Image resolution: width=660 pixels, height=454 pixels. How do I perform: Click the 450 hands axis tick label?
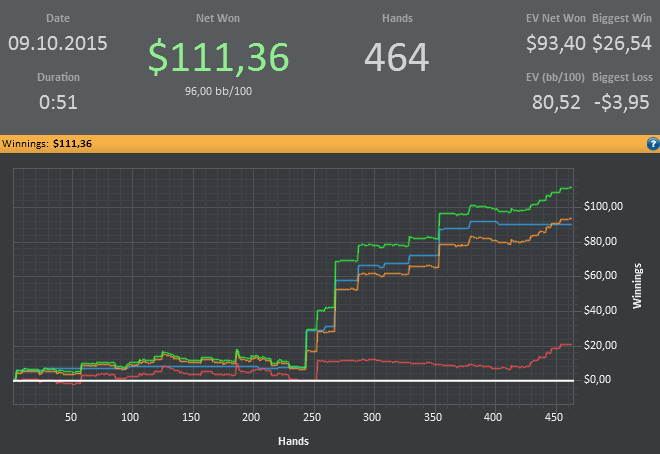554,417
